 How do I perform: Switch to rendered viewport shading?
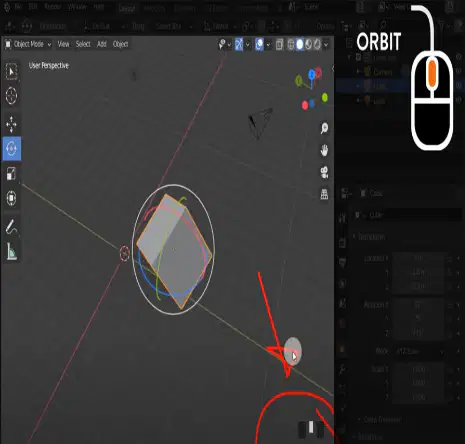click(317, 44)
